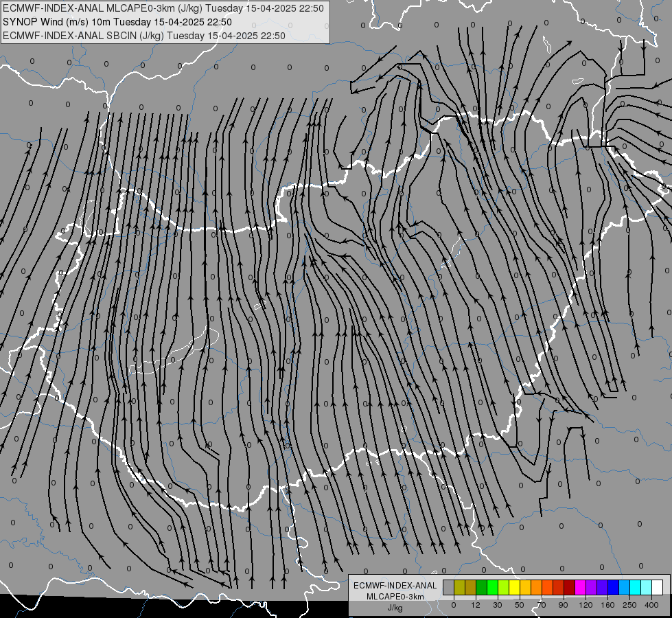
Task: Click the 'J/kg' unit label in legend
Action: (x=395, y=608)
